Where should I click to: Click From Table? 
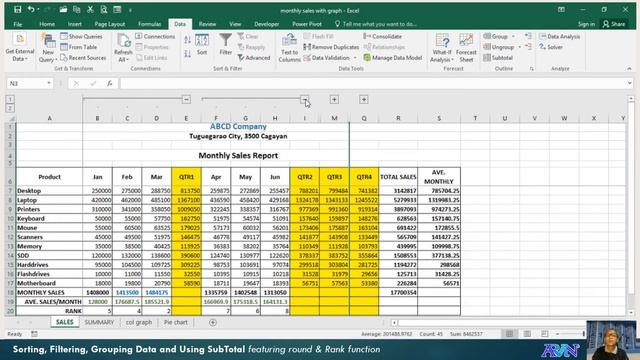[79, 47]
